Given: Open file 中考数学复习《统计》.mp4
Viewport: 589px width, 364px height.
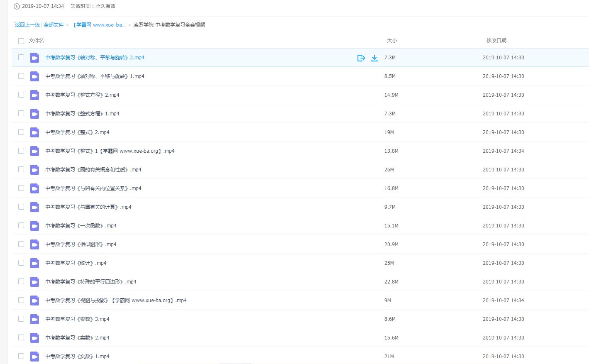Looking at the screenshot, I should pyautogui.click(x=76, y=263).
